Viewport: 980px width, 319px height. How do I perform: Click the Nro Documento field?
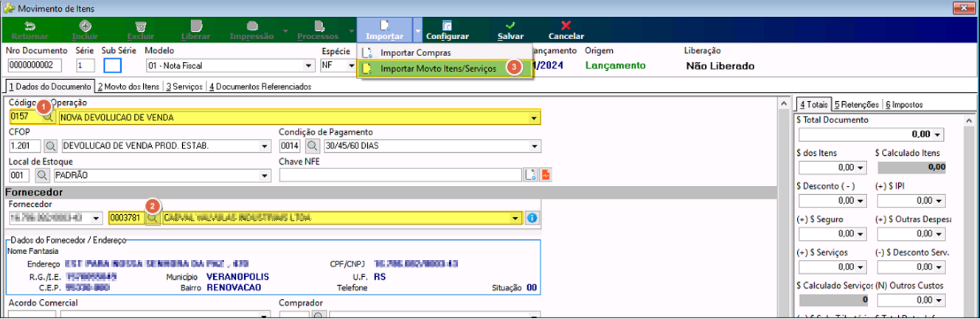(37, 65)
